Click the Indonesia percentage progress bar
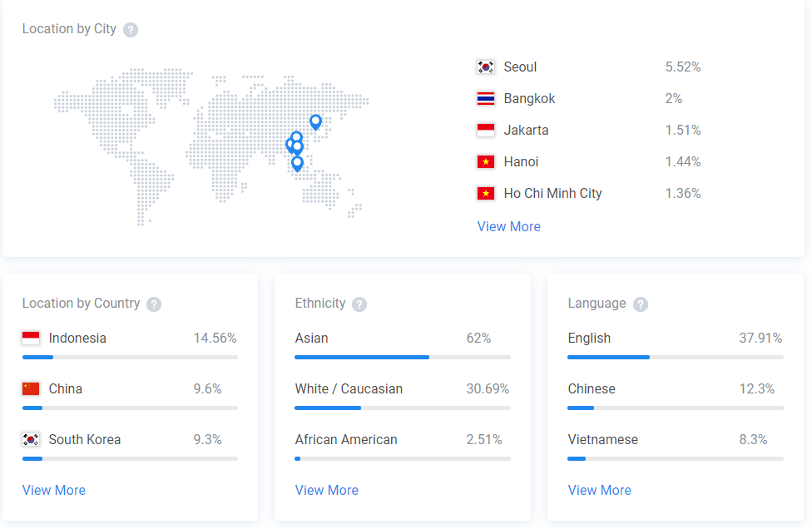The height and width of the screenshot is (529, 812). tap(130, 357)
